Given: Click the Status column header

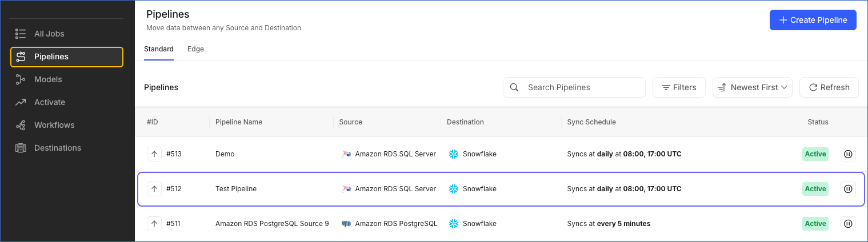Looking at the screenshot, I should click(x=818, y=122).
